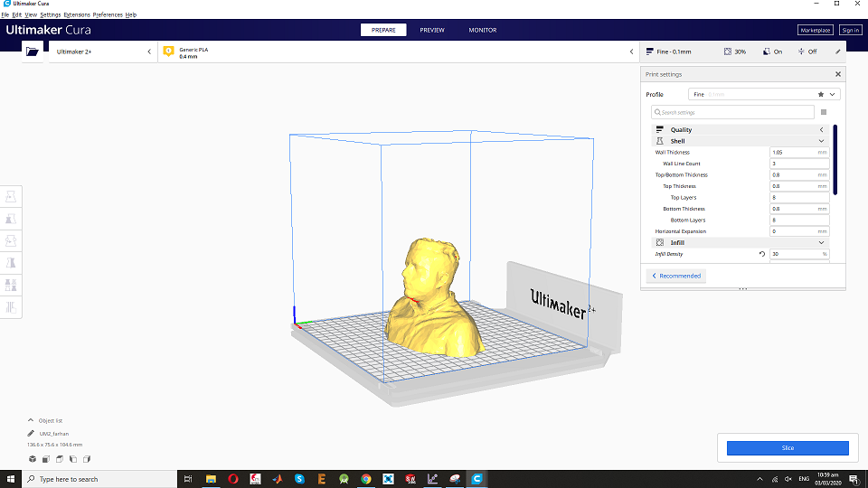868x488 pixels.
Task: Return to Recommended settings
Action: (x=676, y=276)
